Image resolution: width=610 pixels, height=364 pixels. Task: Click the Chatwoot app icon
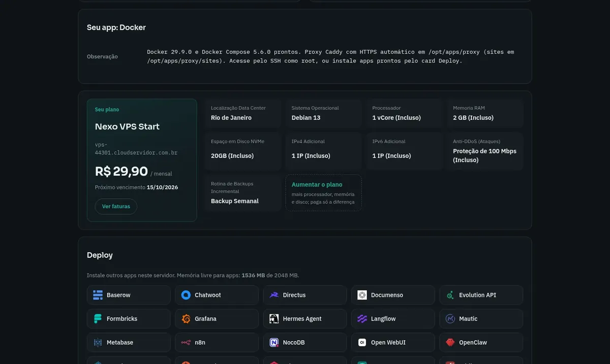(x=186, y=295)
